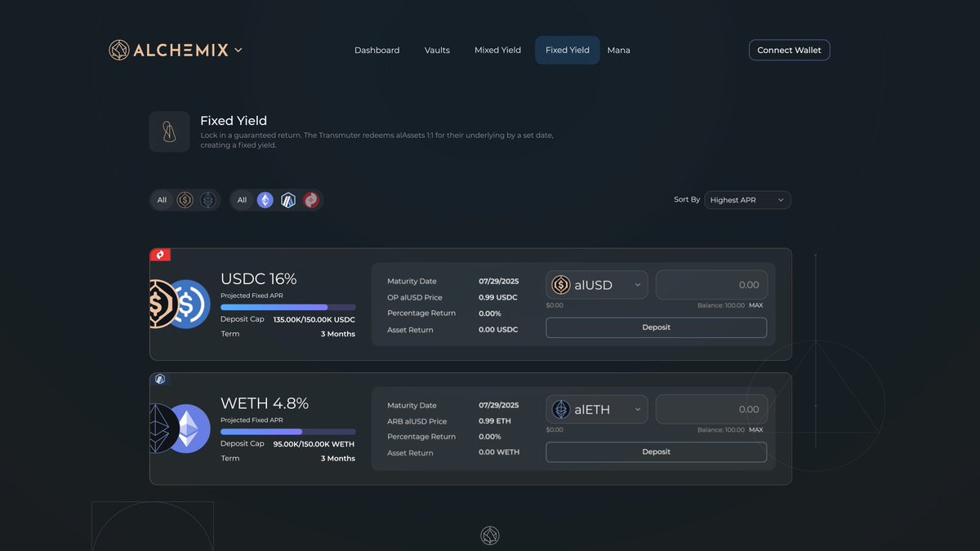Click the Arbitrum badge on the WETH card
The image size is (980, 551).
160,379
